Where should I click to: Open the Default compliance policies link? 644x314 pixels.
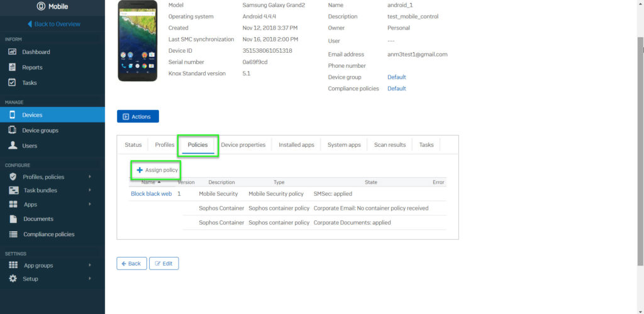point(397,89)
